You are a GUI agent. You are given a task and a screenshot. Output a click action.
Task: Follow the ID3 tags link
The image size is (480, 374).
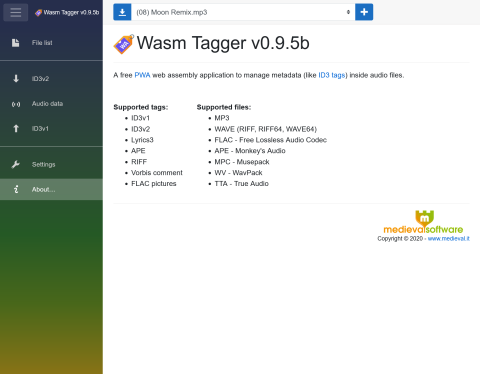[332, 75]
